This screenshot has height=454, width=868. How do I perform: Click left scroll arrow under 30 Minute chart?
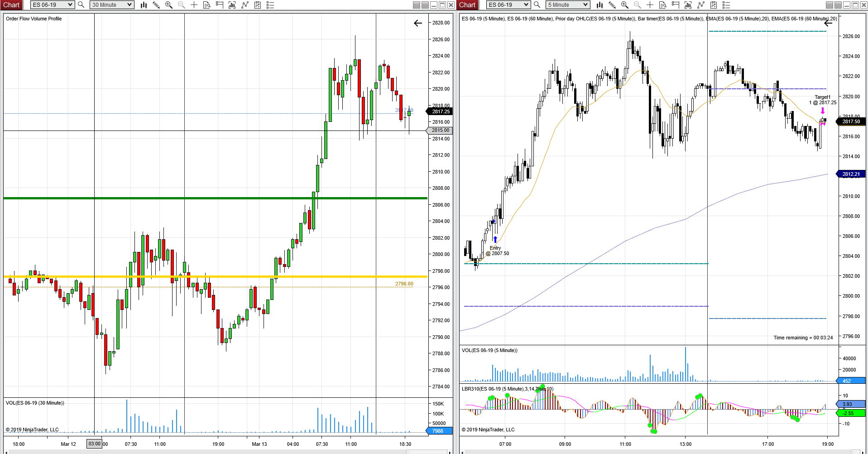[x=6, y=452]
